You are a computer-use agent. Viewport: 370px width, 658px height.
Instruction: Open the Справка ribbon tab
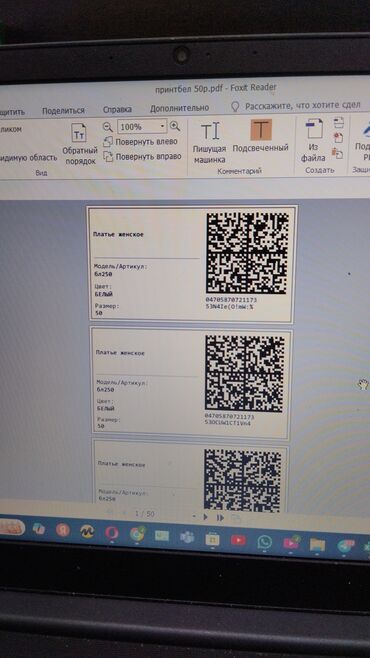117,109
